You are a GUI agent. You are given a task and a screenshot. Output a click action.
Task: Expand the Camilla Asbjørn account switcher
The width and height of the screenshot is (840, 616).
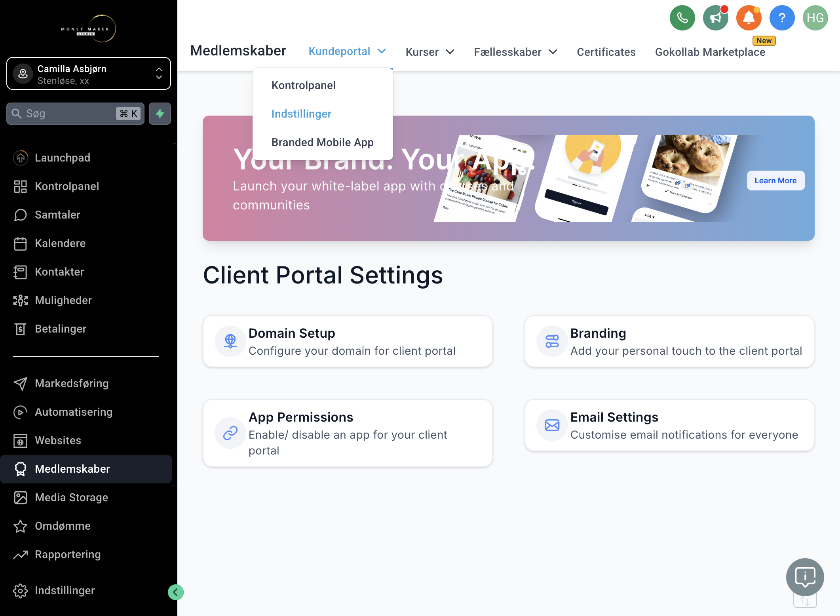tap(89, 74)
